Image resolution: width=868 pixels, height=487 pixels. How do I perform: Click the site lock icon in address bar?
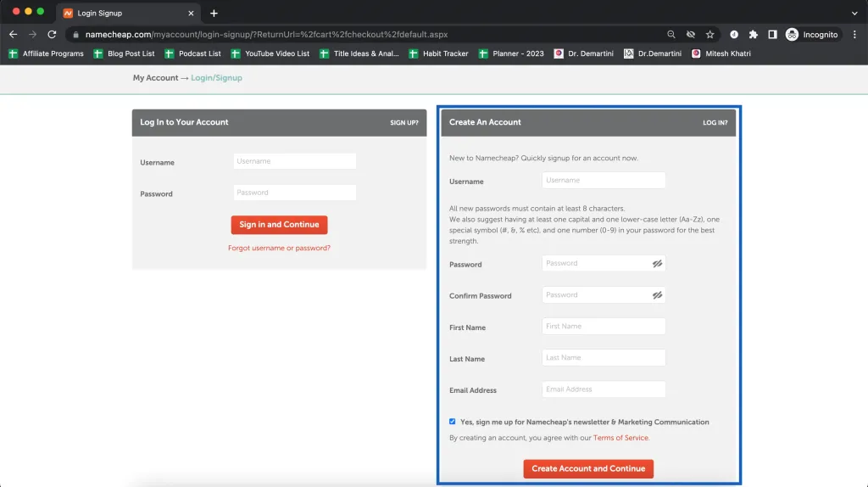(75, 34)
